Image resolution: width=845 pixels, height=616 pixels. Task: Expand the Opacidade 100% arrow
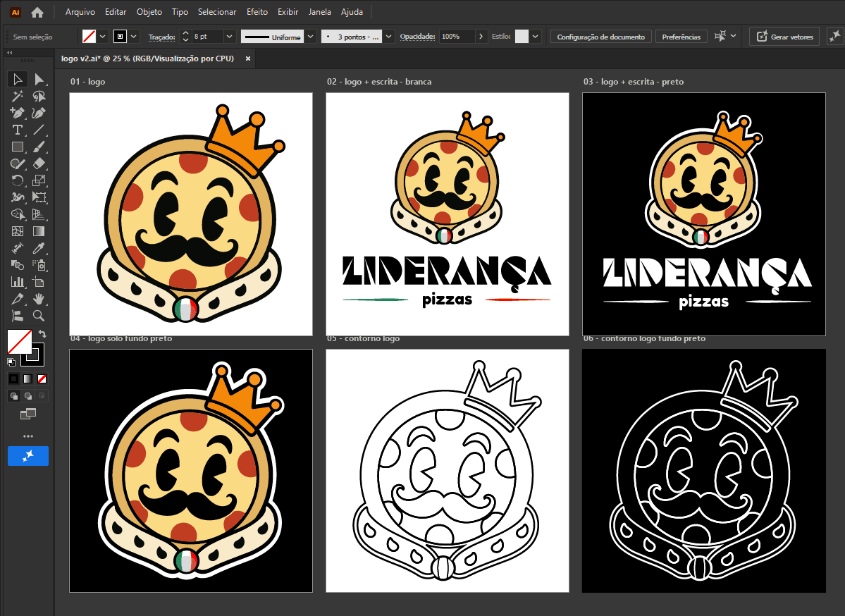481,37
